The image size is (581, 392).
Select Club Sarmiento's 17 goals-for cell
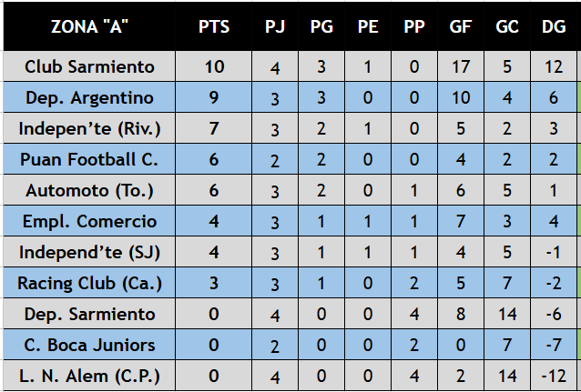point(461,66)
